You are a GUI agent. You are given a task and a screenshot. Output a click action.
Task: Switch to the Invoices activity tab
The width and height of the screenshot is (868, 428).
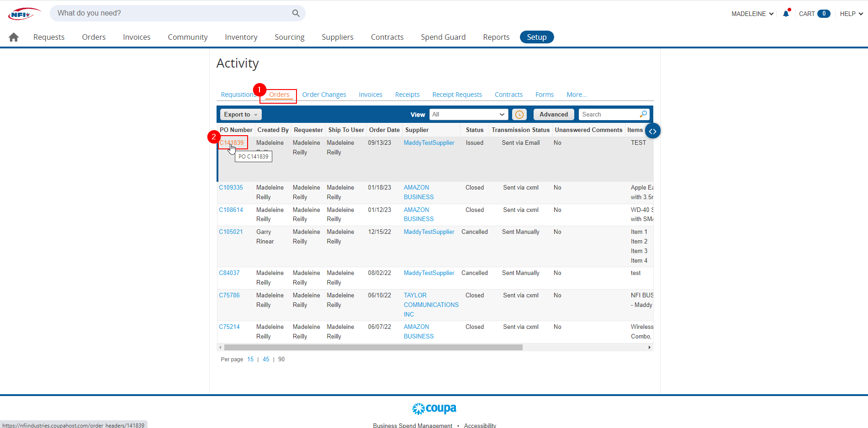pyautogui.click(x=370, y=95)
